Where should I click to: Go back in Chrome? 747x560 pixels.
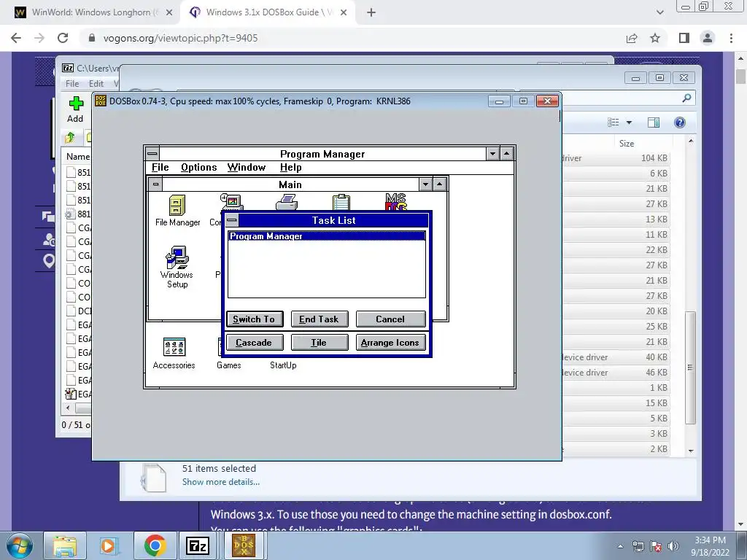tap(16, 38)
